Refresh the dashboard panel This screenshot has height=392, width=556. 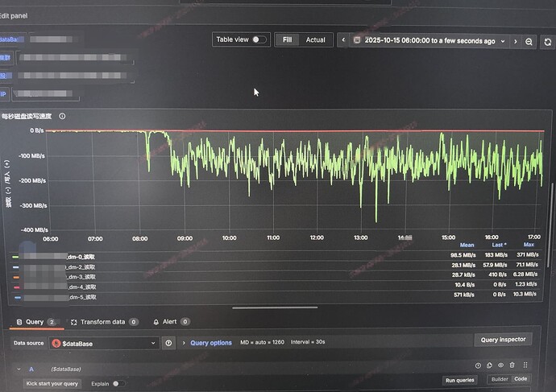point(548,42)
